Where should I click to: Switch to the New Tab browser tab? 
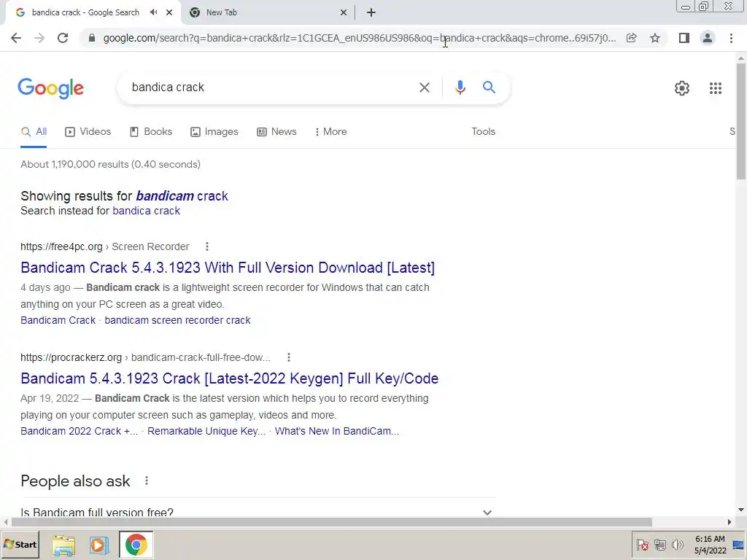point(267,12)
